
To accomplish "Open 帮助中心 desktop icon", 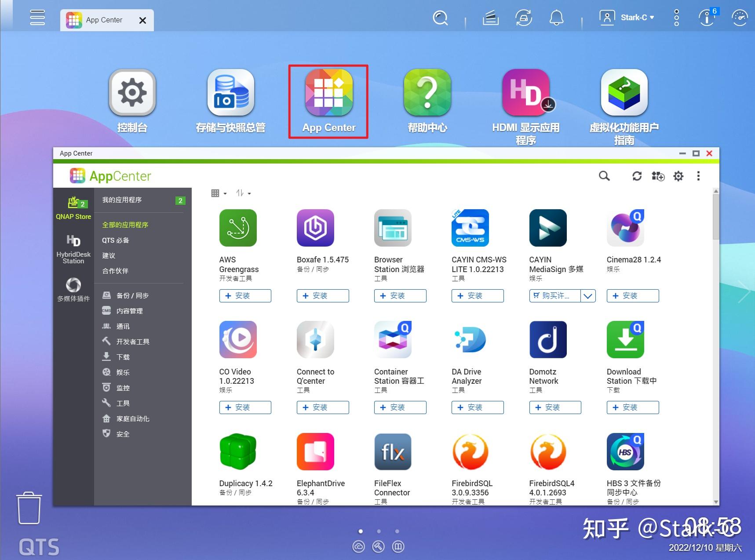I will coord(427,101).
